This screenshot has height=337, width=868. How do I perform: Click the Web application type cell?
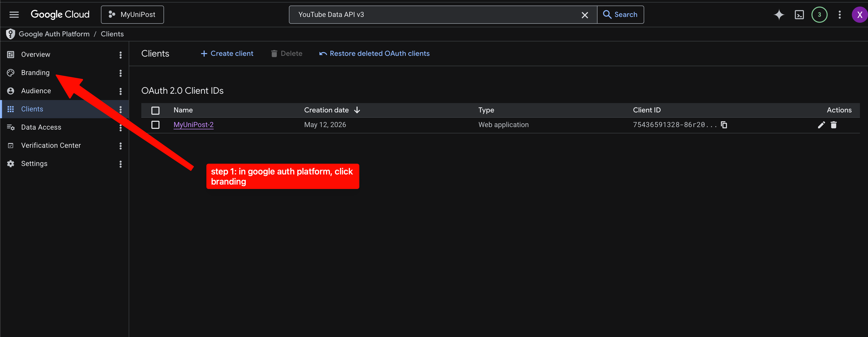[503, 125]
